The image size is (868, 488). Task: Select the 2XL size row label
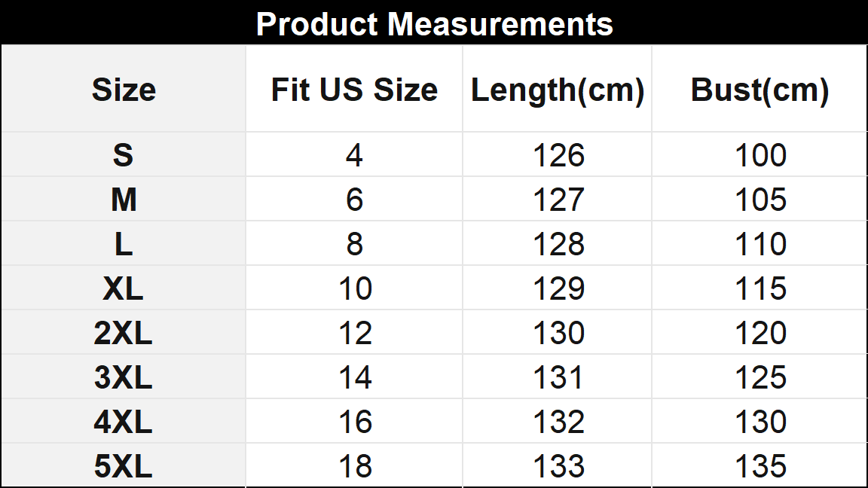click(x=124, y=334)
